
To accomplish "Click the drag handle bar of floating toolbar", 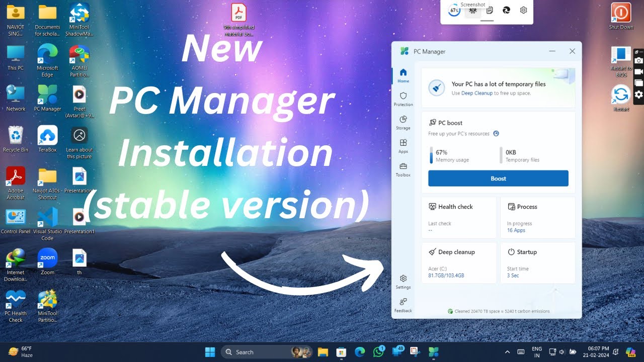I will click(487, 21).
